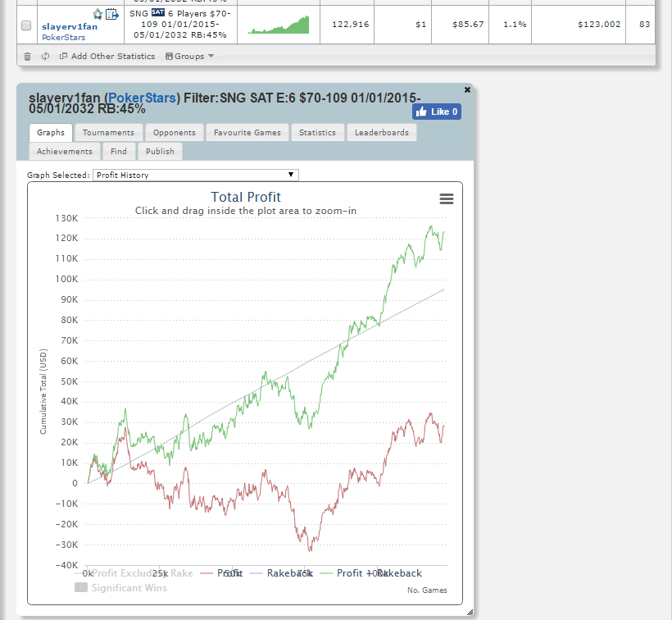Toggle the Profit Excluding Rake legend series
The image size is (672, 620).
[x=134, y=573]
